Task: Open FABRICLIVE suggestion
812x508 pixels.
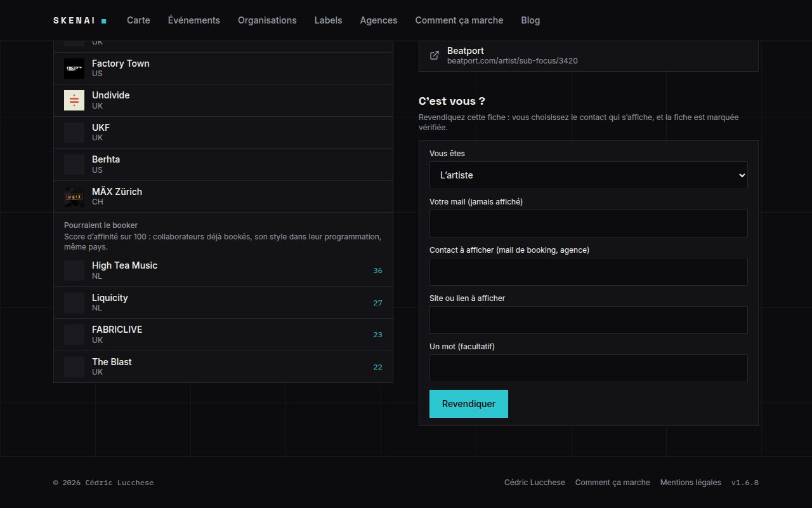Action: pyautogui.click(x=223, y=335)
